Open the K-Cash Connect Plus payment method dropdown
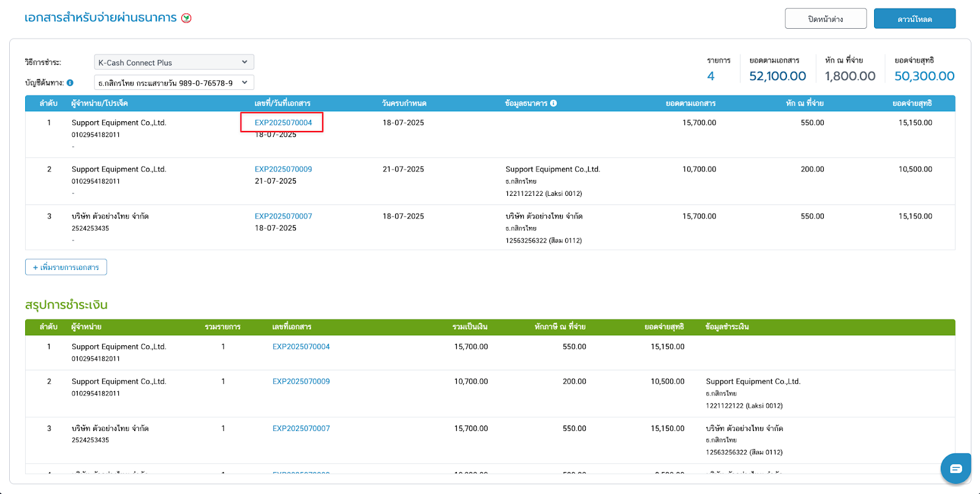Image resolution: width=980 pixels, height=494 pixels. point(174,62)
